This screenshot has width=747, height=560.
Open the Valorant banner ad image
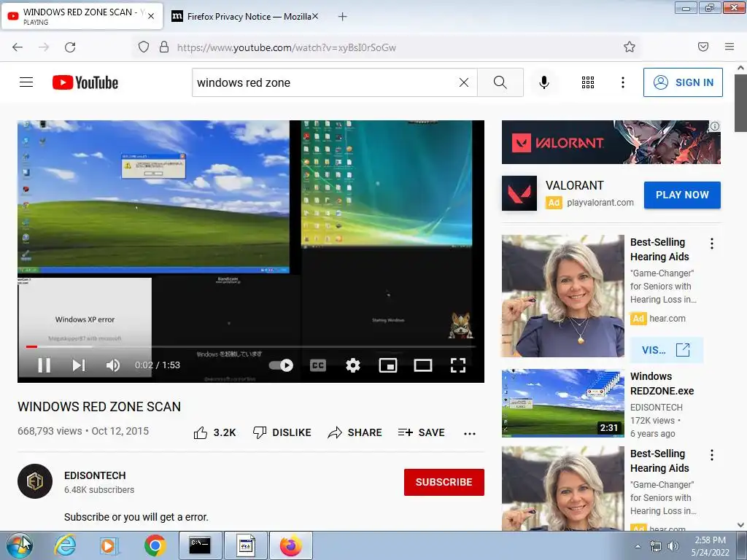611,142
